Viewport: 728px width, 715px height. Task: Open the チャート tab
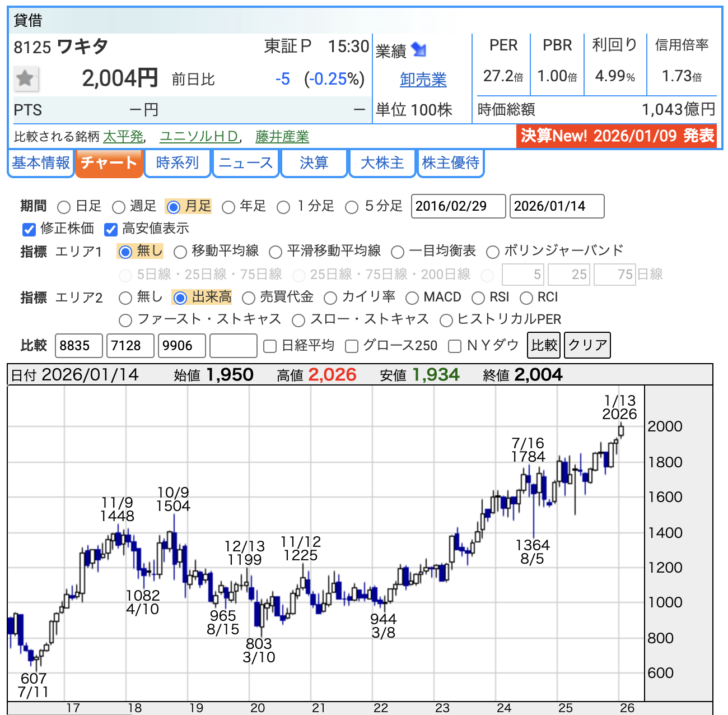tap(109, 163)
